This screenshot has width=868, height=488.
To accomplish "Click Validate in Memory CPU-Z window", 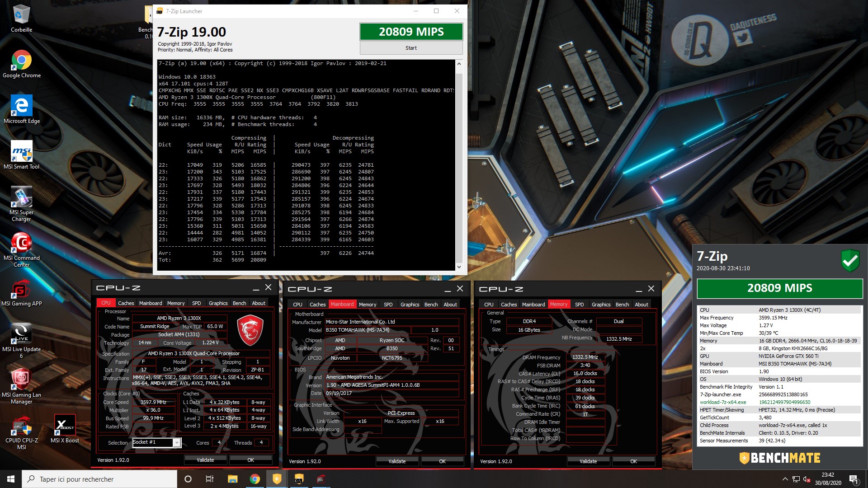I will (588, 461).
